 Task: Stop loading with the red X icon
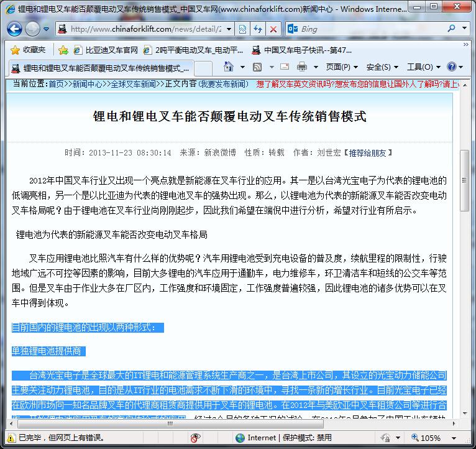point(273,29)
